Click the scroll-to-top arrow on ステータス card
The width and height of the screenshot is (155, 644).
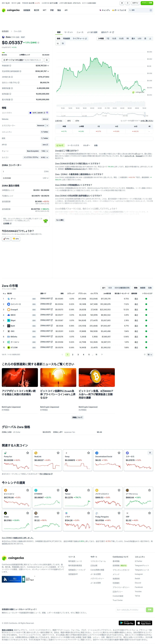tap(150, 453)
